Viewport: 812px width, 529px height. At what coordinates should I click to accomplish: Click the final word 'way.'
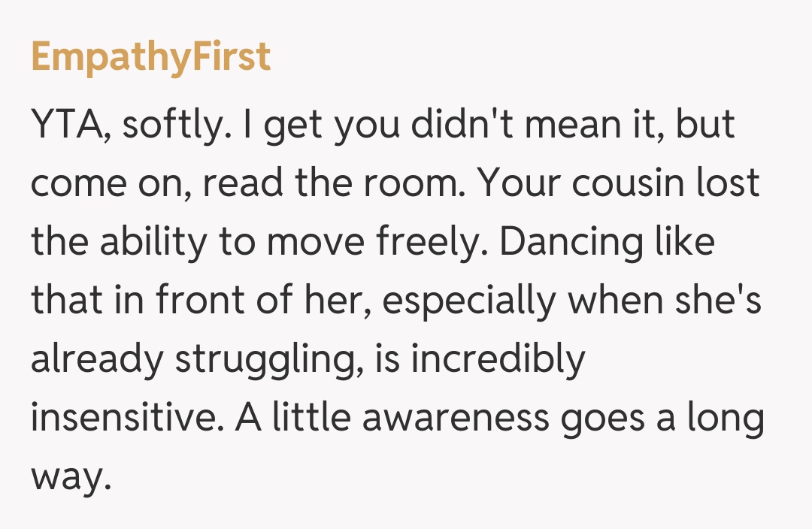pos(71,476)
